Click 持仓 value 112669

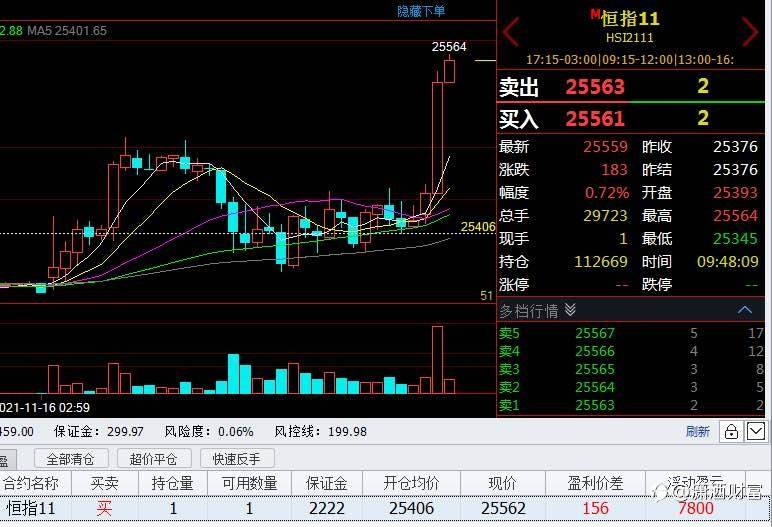point(601,262)
